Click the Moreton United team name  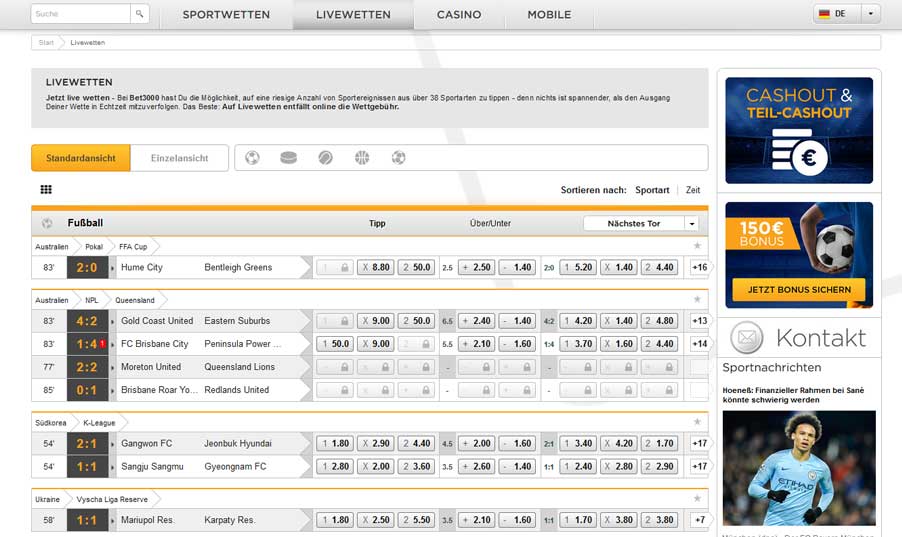click(x=151, y=367)
